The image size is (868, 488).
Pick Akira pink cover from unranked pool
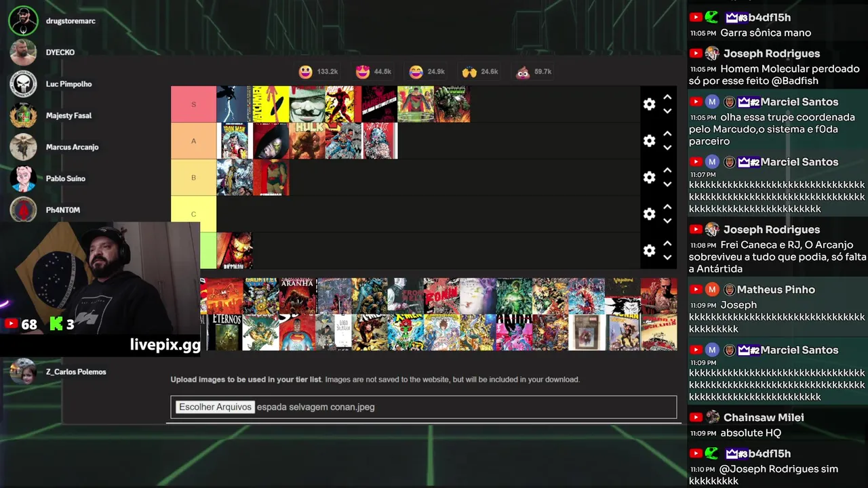point(514,332)
